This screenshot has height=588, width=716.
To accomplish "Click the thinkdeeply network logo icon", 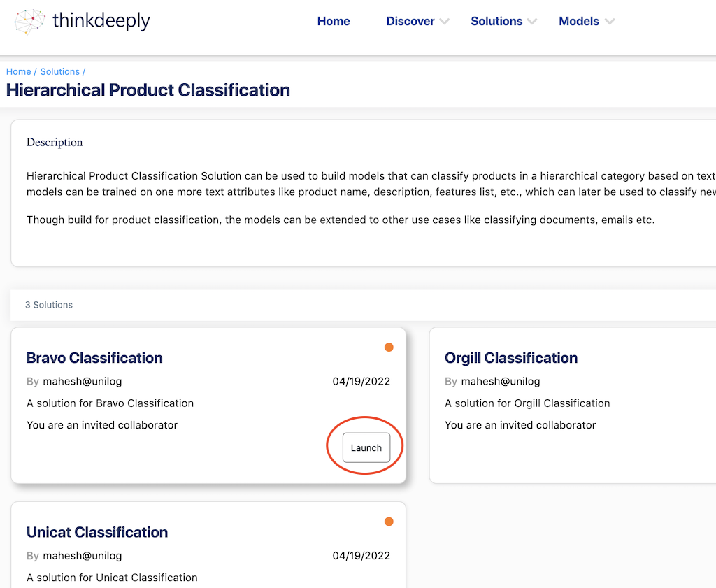I will coord(29,22).
